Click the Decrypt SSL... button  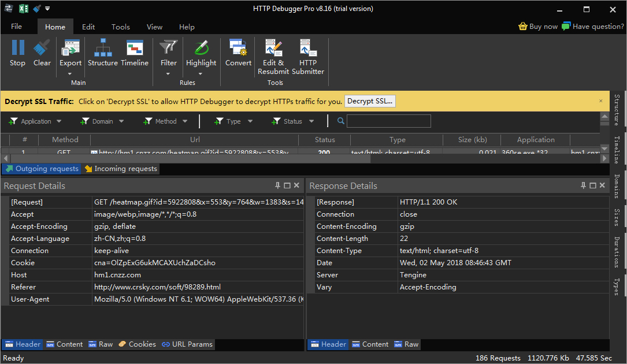click(370, 101)
